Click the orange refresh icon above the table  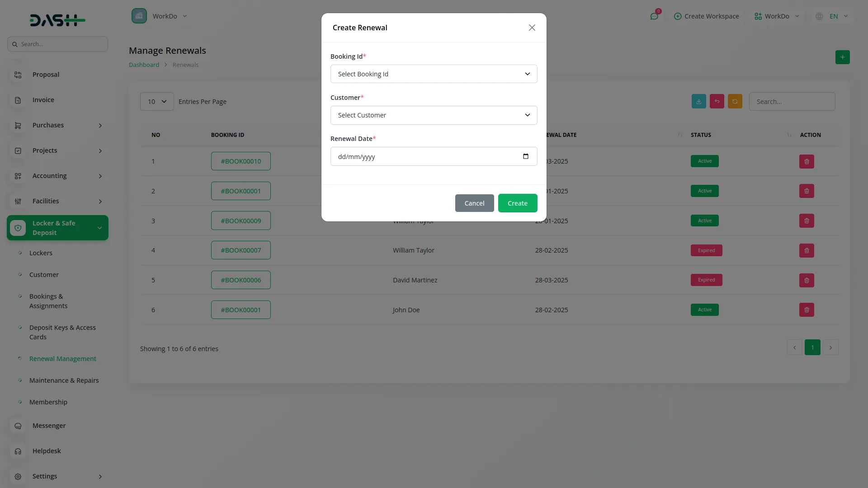coord(735,101)
